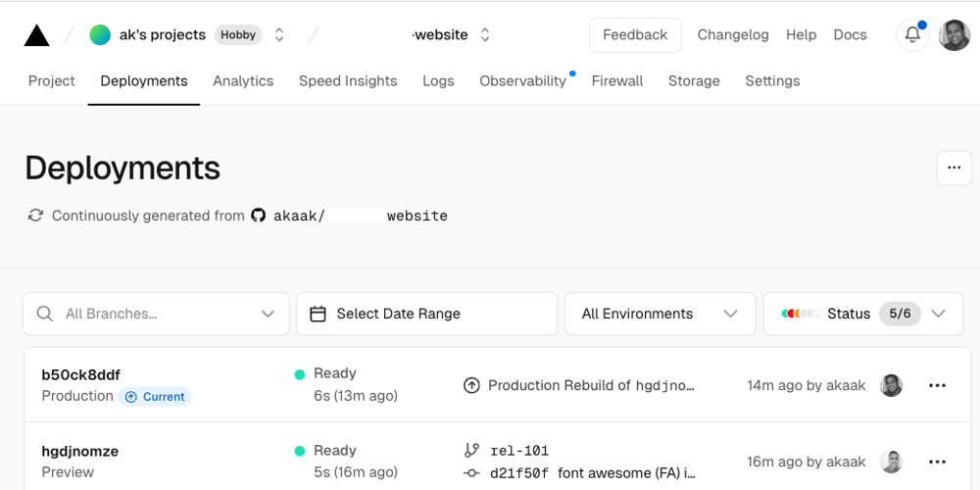Open the d21f50f font awesome commit link
The image size is (980, 490).
click(x=593, y=473)
